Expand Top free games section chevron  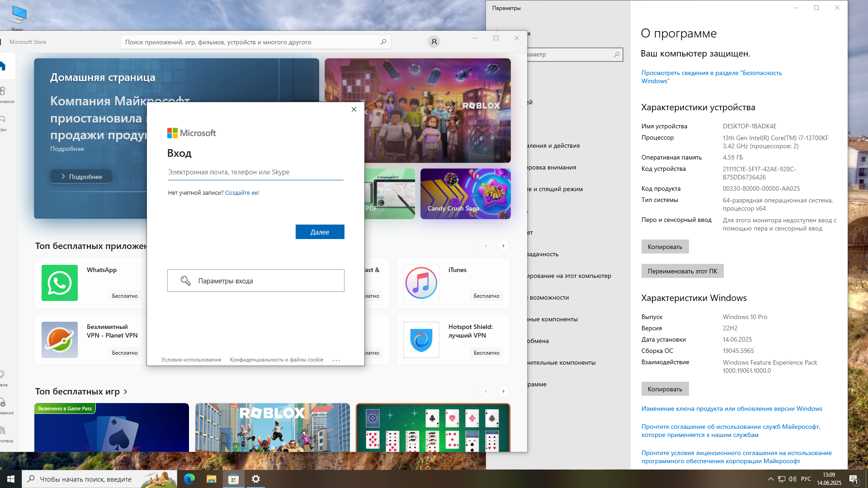click(x=126, y=392)
